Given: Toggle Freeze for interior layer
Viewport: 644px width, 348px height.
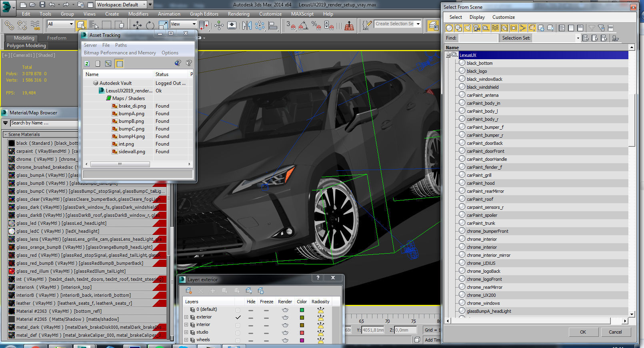Looking at the screenshot, I should point(266,325).
